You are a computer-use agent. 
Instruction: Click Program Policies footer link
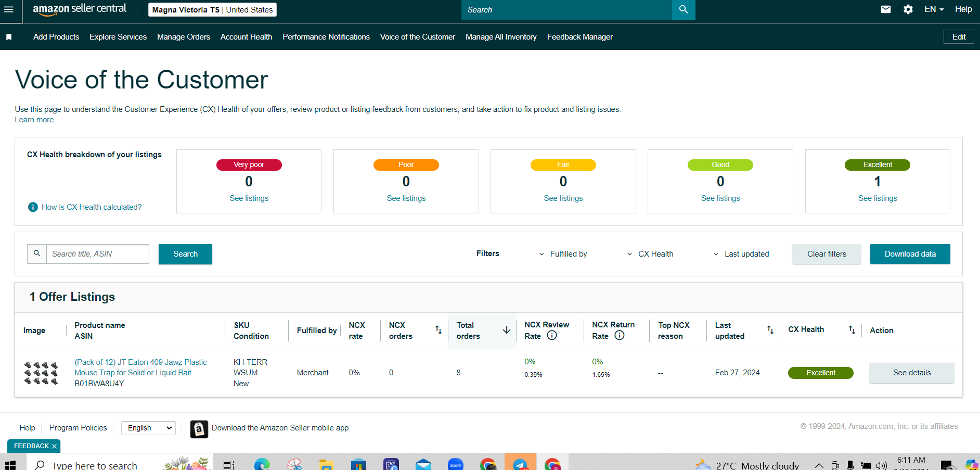point(78,428)
